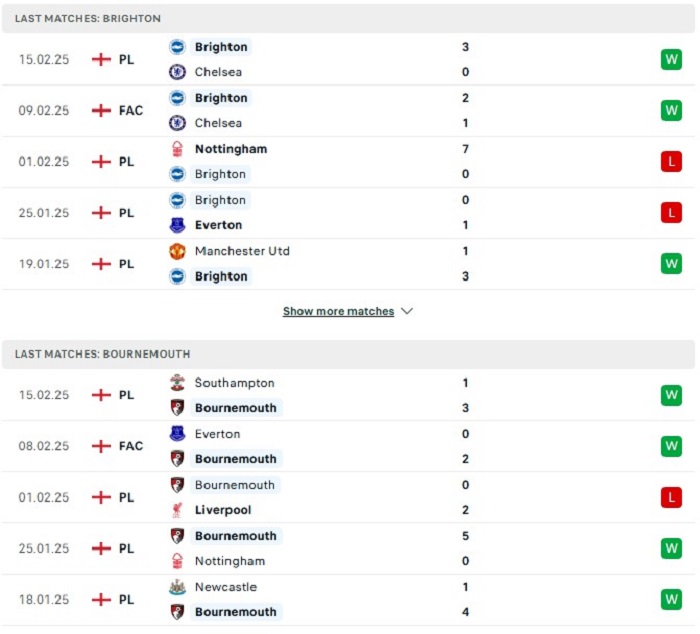Screen dimensions: 700x634
Task: Click Everton crest in 25.01.25 Brighton match
Action: click(177, 225)
